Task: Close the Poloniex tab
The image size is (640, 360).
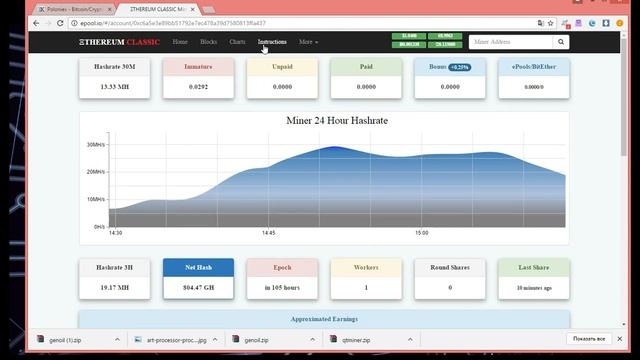Action: point(109,9)
